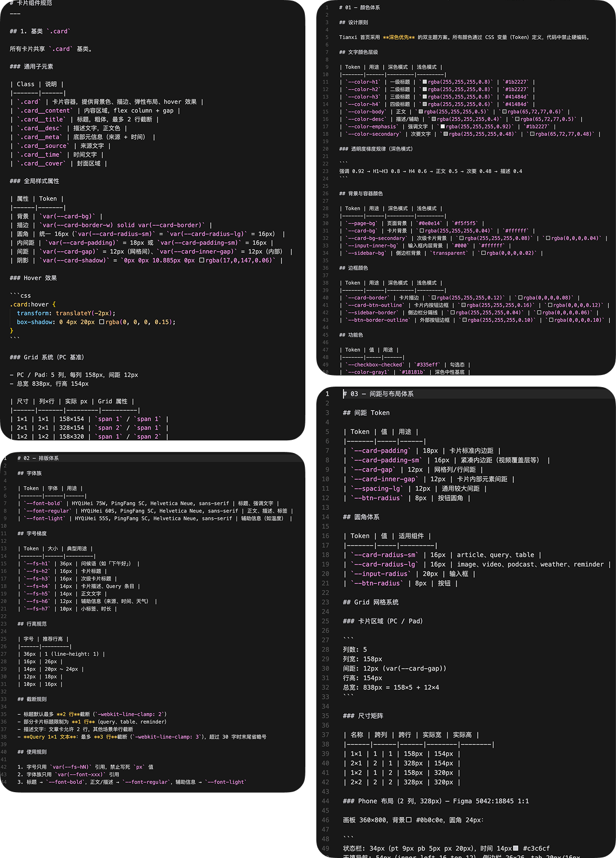Image resolution: width=616 pixels, height=858 pixels.
Task: Click the box-shadow rgba(0, 0, 0, 0.15) swatch
Action: (x=102, y=322)
